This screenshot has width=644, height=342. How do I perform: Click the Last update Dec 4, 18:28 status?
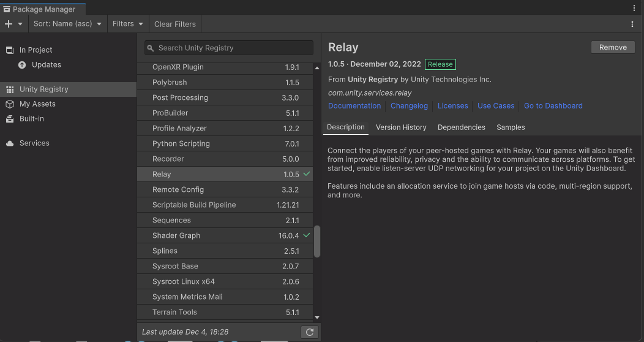[185, 332]
